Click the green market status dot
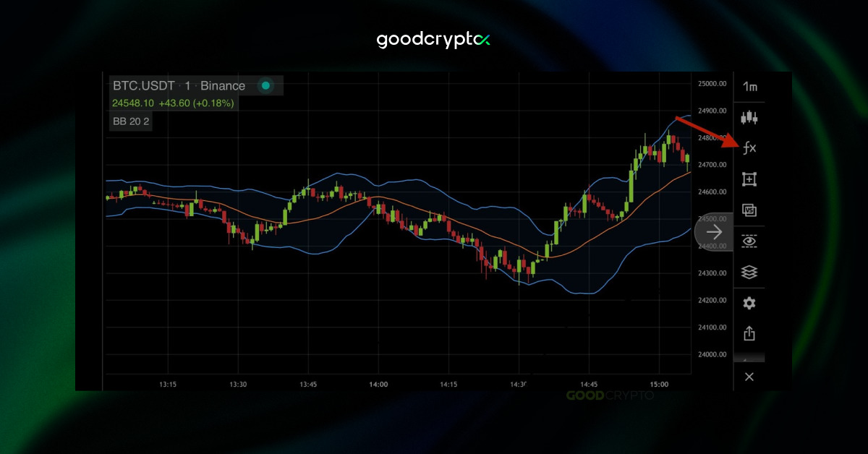 pyautogui.click(x=265, y=86)
